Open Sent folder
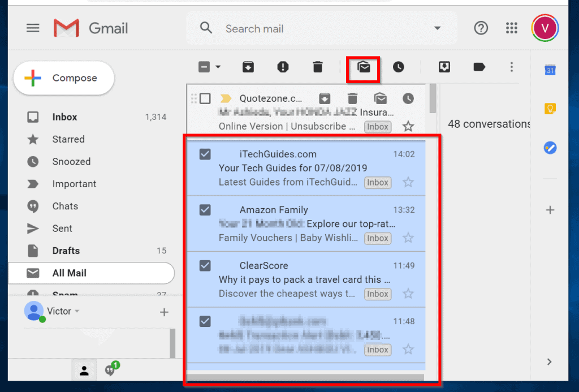 click(91, 229)
